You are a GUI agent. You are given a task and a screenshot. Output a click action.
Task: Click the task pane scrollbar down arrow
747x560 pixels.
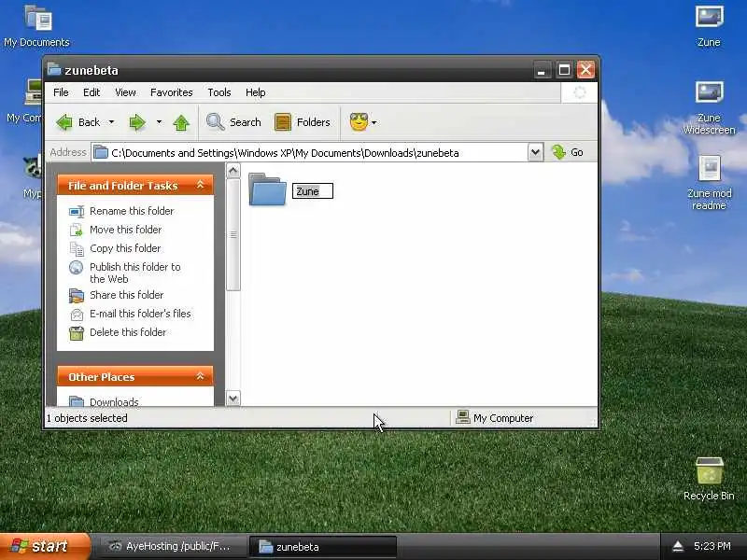tap(233, 399)
